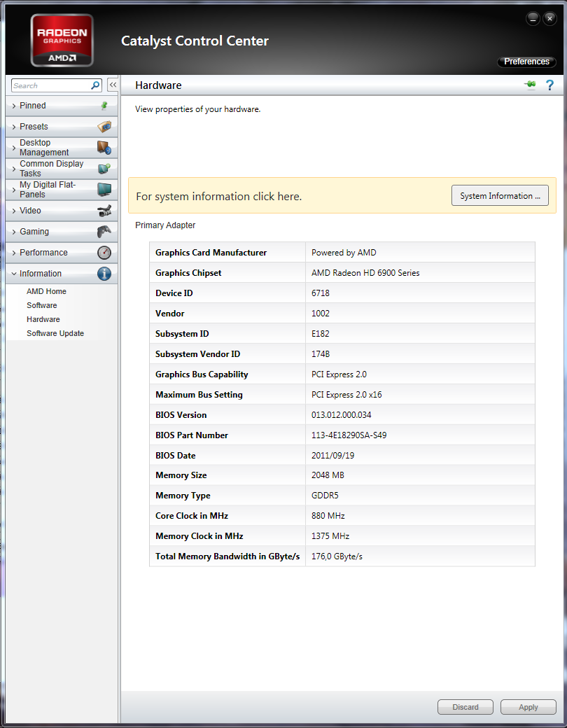Click the Discard button
This screenshot has height=728, width=567.
pyautogui.click(x=465, y=707)
